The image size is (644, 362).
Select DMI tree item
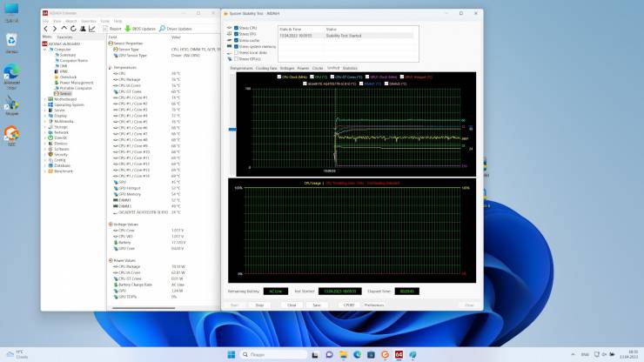pyautogui.click(x=64, y=66)
